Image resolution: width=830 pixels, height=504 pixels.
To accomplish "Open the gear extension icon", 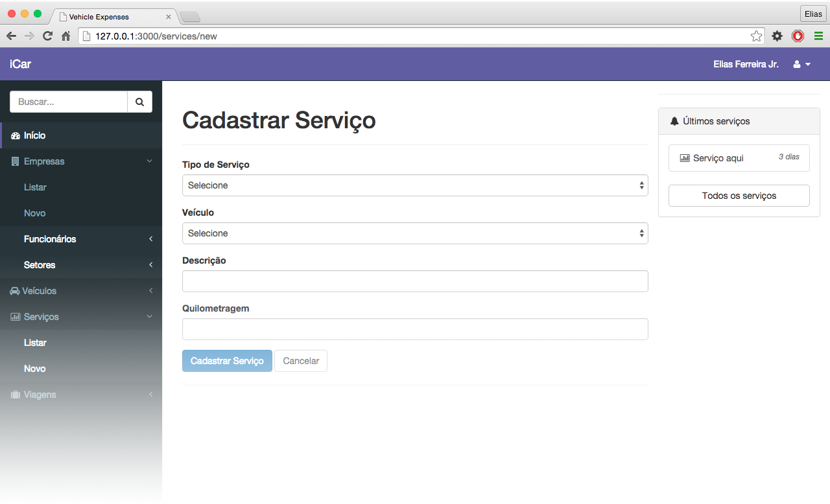I will tap(777, 36).
